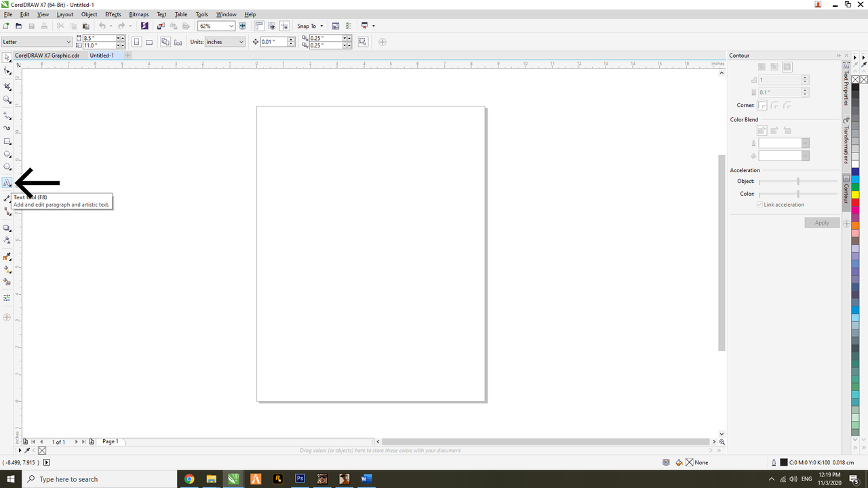Select the Polygon tool
Viewport: 868px width, 488px height.
(7, 167)
